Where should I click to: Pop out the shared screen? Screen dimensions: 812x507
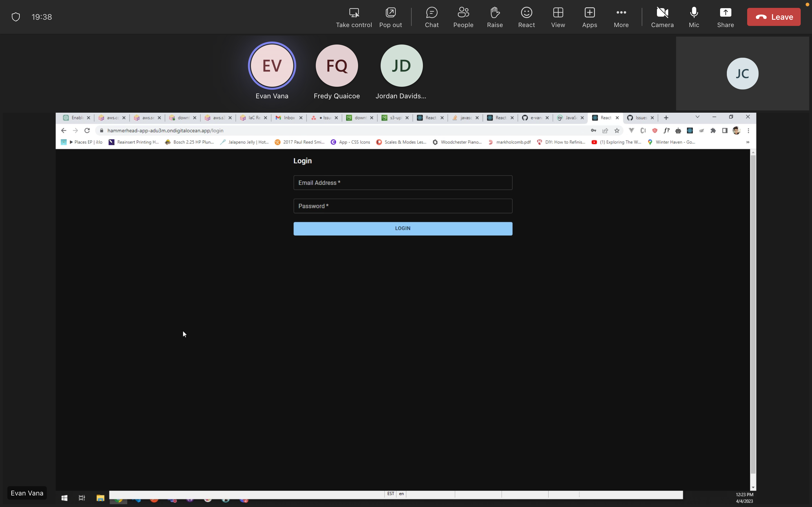(390, 17)
